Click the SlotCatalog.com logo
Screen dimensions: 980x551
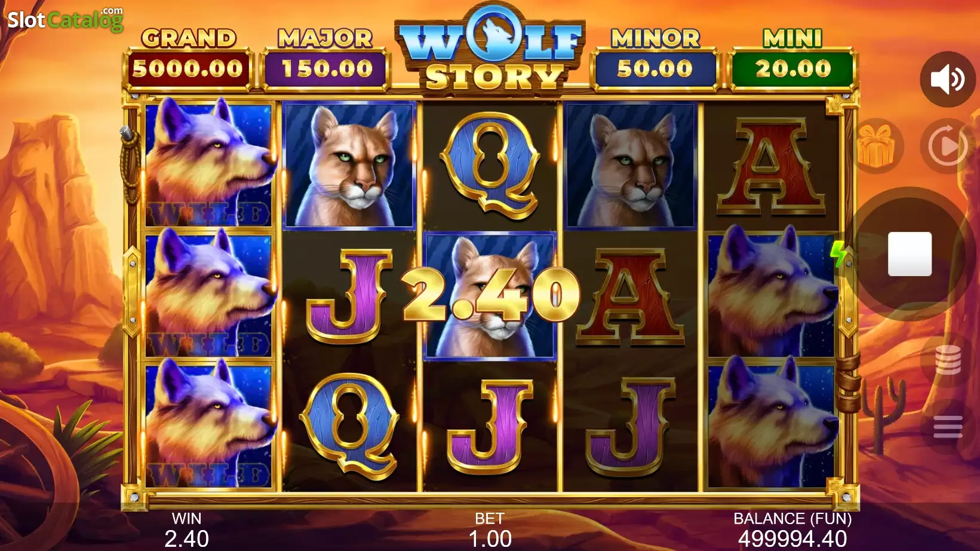65,19
